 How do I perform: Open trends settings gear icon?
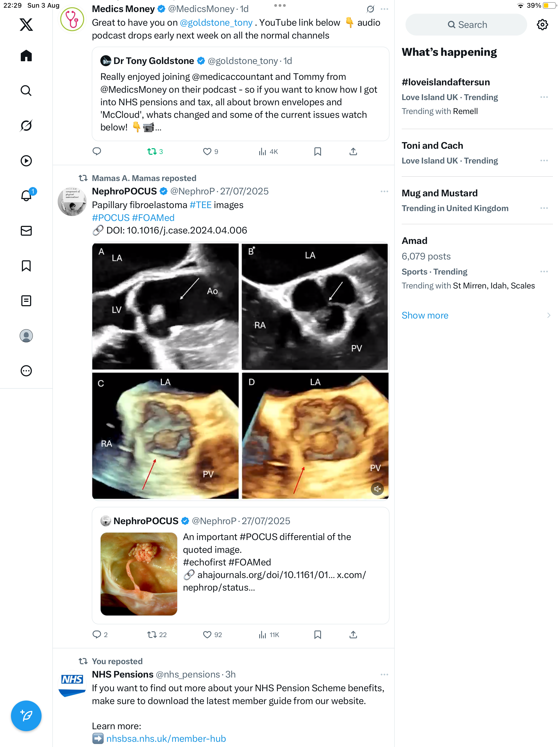coord(542,25)
